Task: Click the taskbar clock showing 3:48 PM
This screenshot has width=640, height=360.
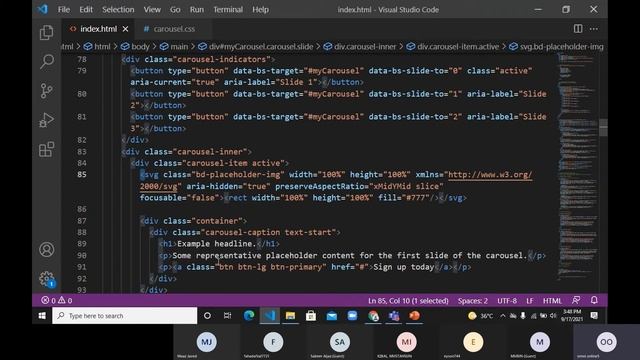Action: [x=572, y=315]
